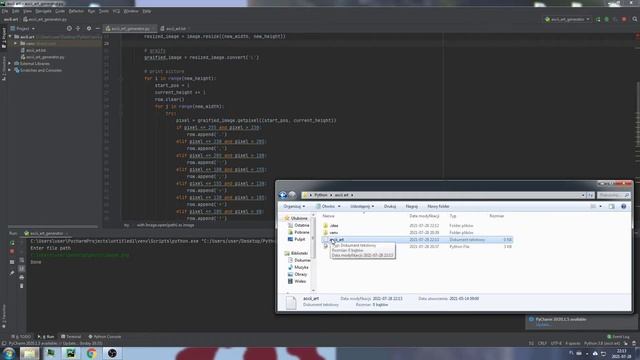Toggle soft-wrap icon in Run panel
This screenshot has width=640, height=360.
click(x=22, y=260)
